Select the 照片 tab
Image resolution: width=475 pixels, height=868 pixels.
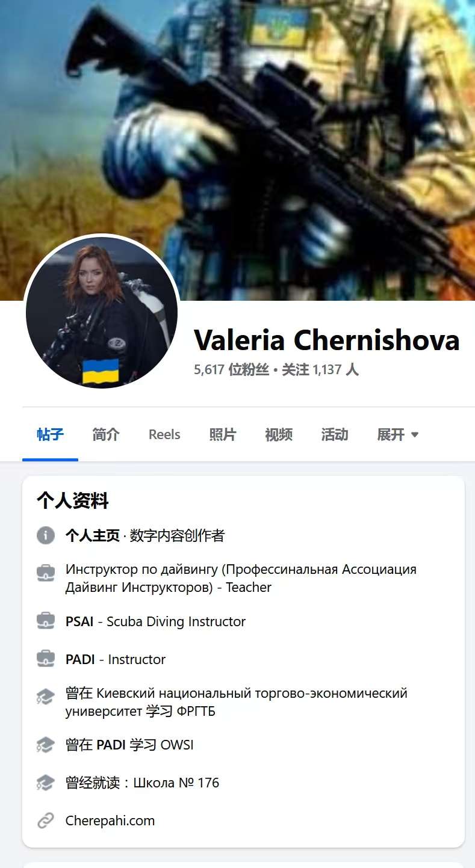(223, 434)
